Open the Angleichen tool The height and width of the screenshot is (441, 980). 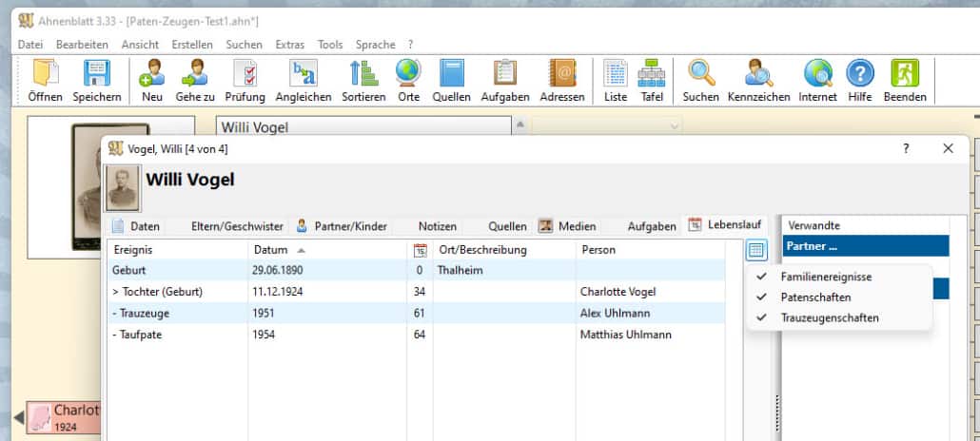(x=304, y=73)
